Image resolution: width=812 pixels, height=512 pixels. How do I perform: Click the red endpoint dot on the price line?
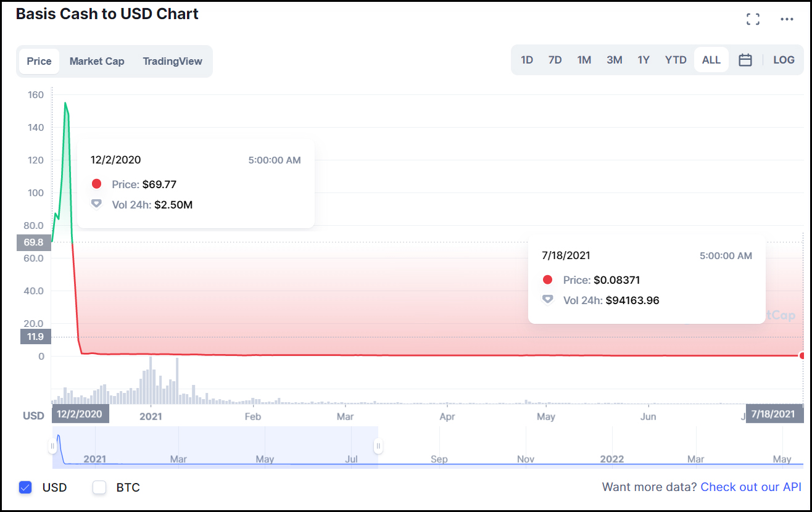click(x=802, y=356)
